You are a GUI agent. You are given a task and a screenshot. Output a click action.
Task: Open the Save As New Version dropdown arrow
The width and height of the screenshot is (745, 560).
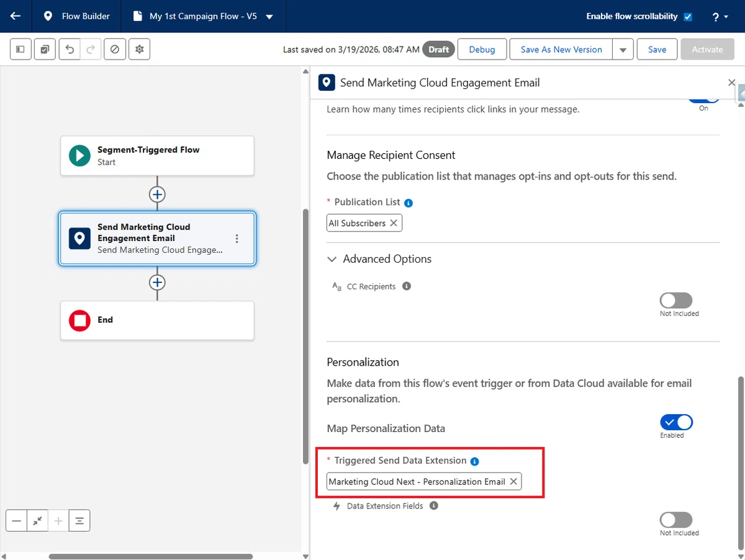pos(623,50)
